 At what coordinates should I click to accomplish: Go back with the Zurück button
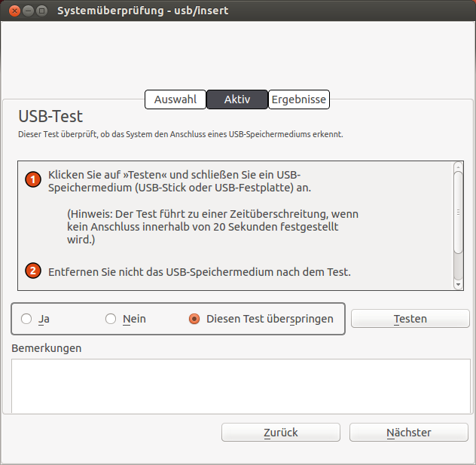pyautogui.click(x=280, y=433)
